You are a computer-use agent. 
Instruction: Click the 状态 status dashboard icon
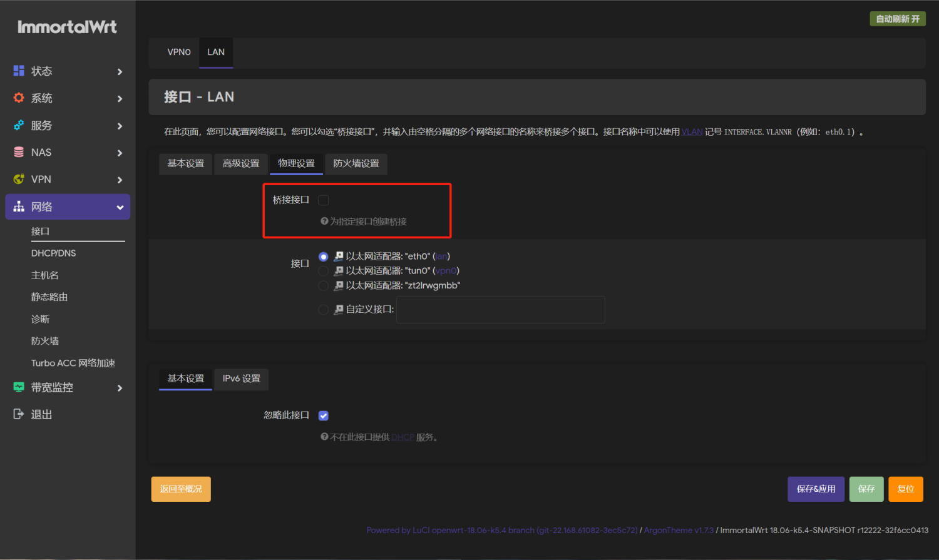pos(19,71)
